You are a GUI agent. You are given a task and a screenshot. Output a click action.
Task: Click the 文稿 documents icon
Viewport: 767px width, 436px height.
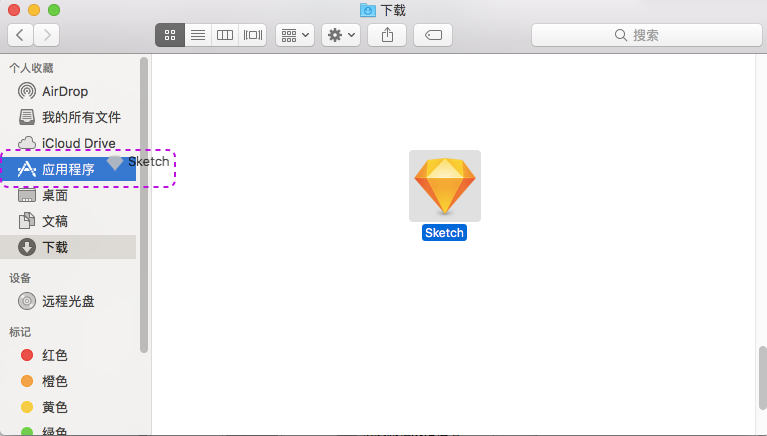pyautogui.click(x=27, y=221)
